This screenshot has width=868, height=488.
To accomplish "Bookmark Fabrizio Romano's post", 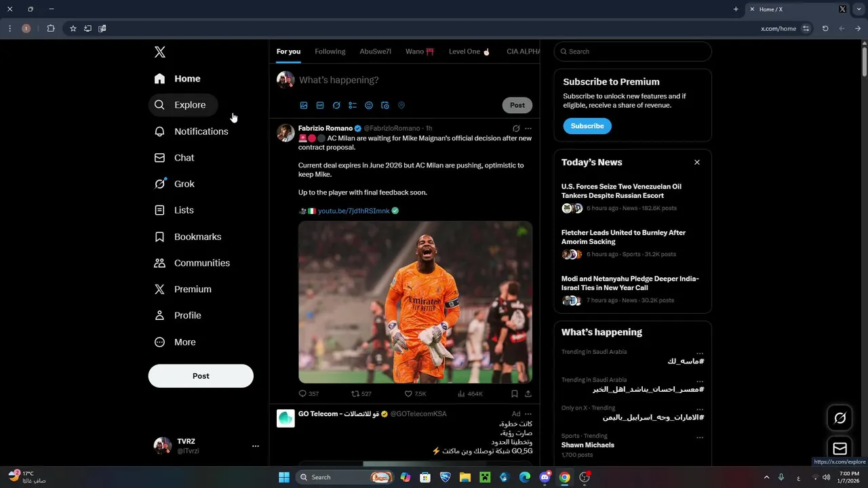I will point(515,394).
